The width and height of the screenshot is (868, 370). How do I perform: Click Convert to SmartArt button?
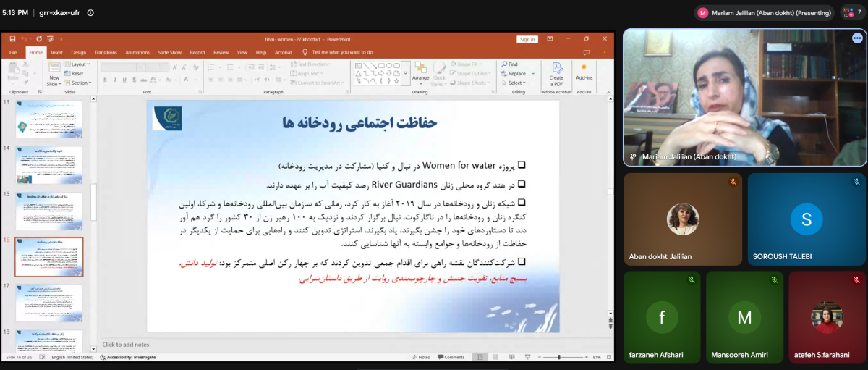pyautogui.click(x=315, y=83)
